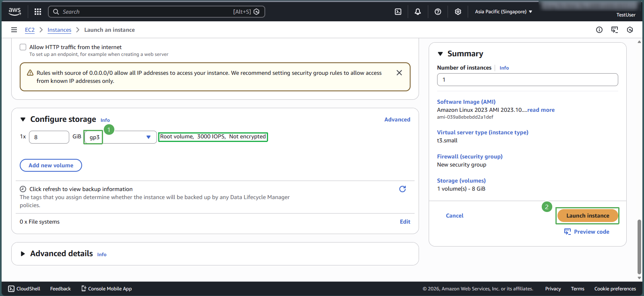Open the footer Feedback link
Screen dimensions: 644x296
[x=60, y=289]
